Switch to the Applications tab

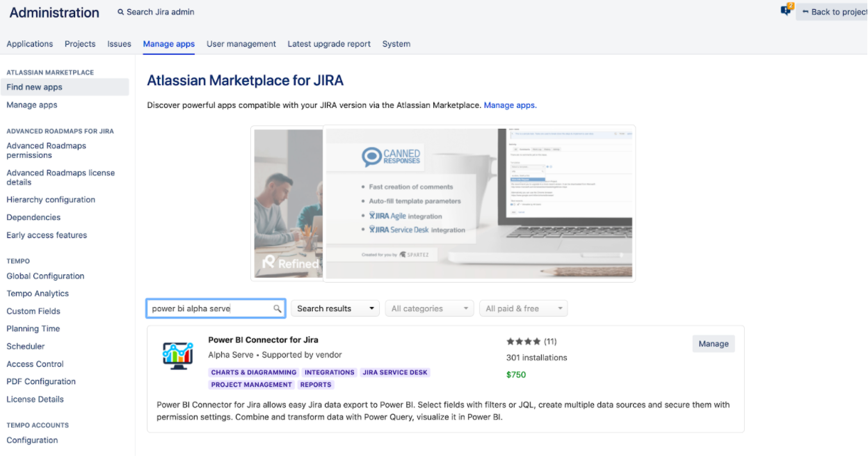[x=30, y=44]
